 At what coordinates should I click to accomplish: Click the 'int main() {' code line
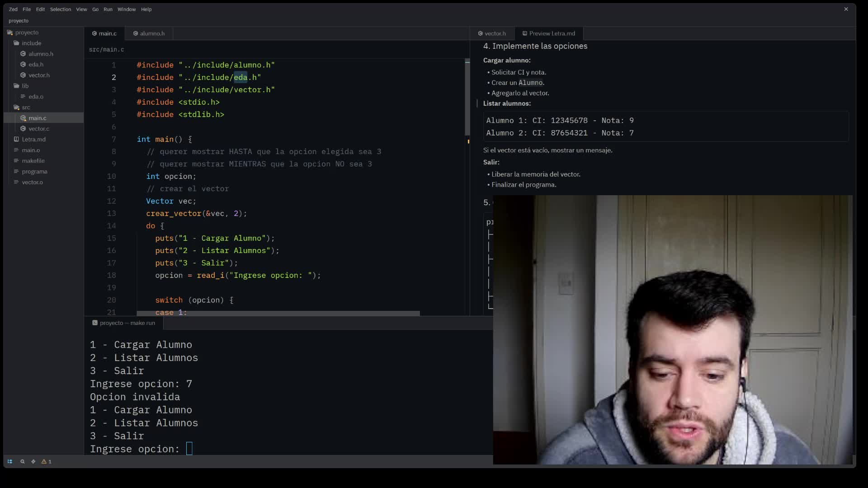165,139
